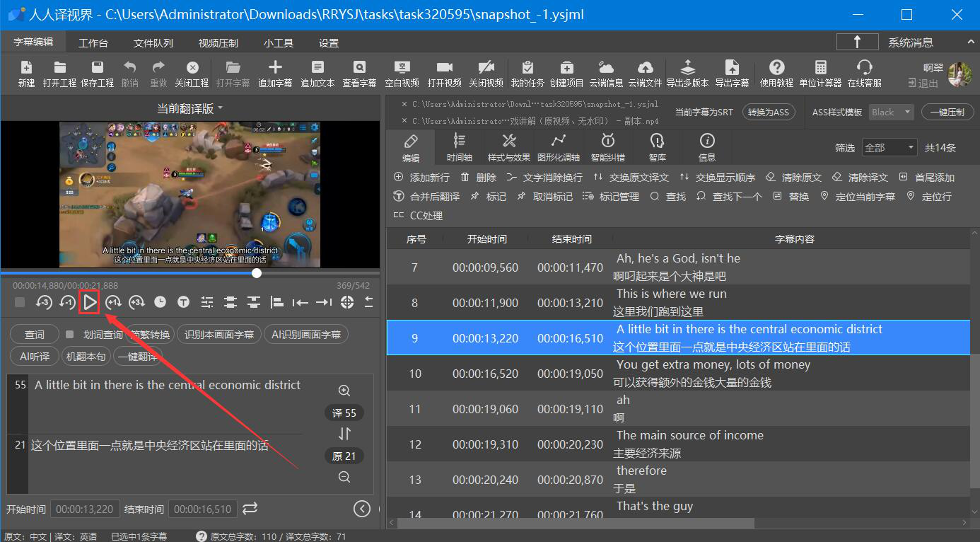This screenshot has width=980, height=542.
Task: Click the 打开视频 camera icon
Action: coord(444,68)
